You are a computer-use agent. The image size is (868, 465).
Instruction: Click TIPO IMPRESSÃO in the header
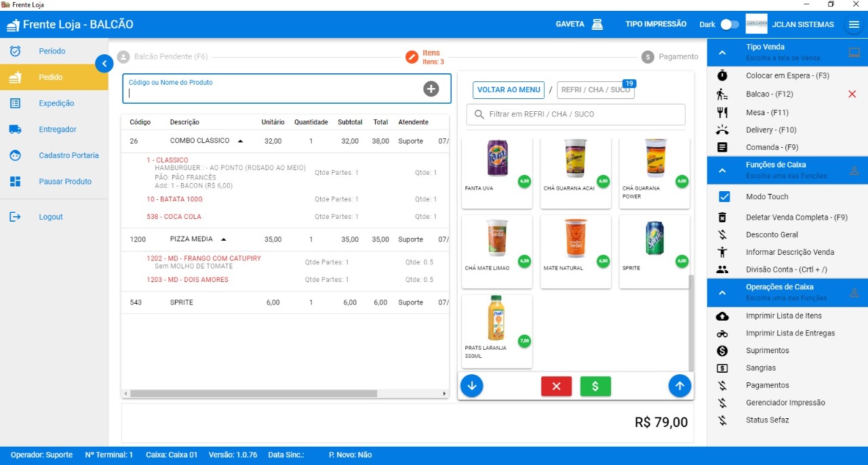[x=655, y=24]
